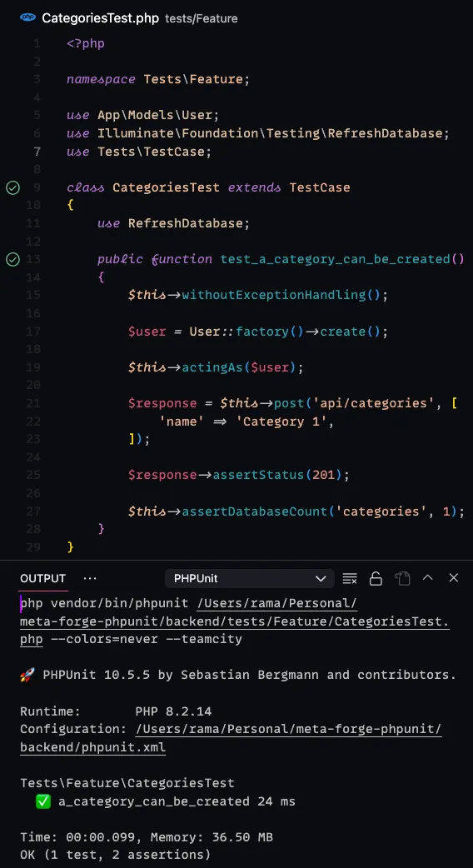473x868 pixels.
Task: Click the PHP file icon beside CategoriesTest.php
Action: pos(27,17)
